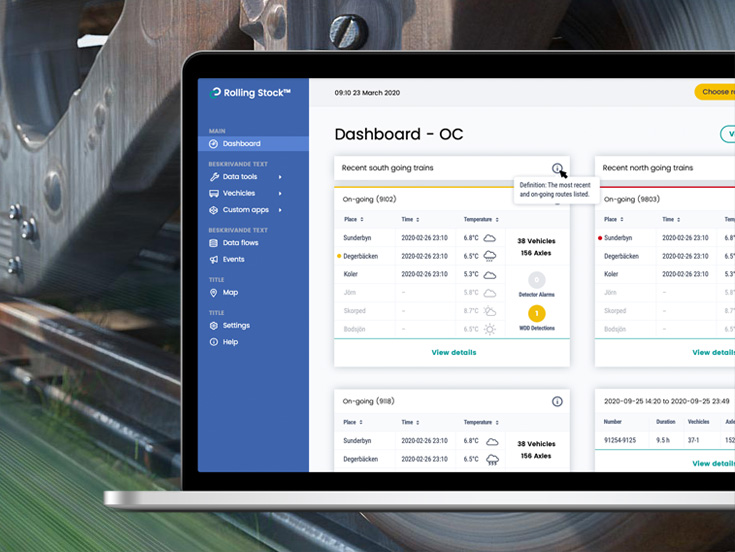Sort On-going (9102) table by Time
This screenshot has height=552, width=735.
tap(411, 219)
